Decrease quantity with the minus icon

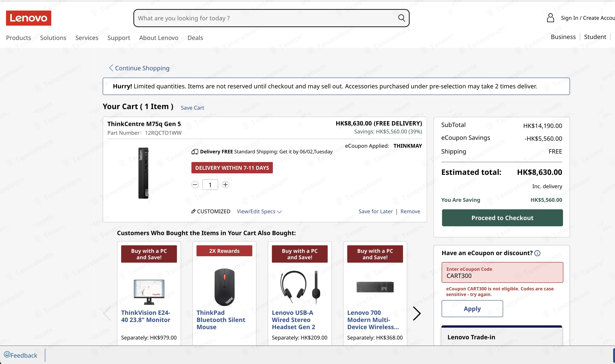[195, 185]
